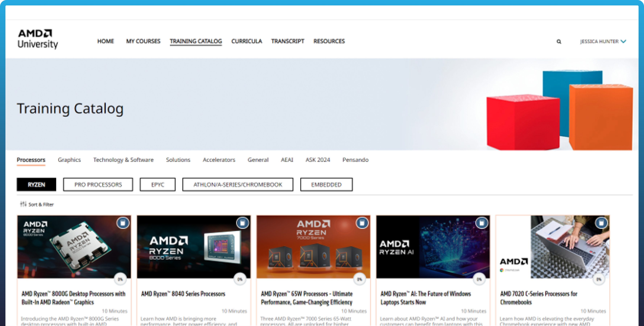Open AMD Ryzen 65W Processors course title
This screenshot has height=326, width=644.
(307, 298)
